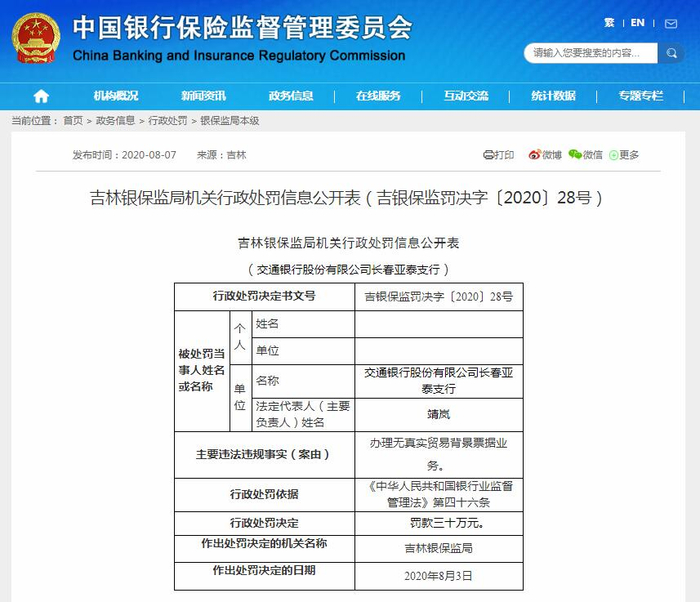The height and width of the screenshot is (602, 700).
Task: Click the main article headline
Action: 346,198
